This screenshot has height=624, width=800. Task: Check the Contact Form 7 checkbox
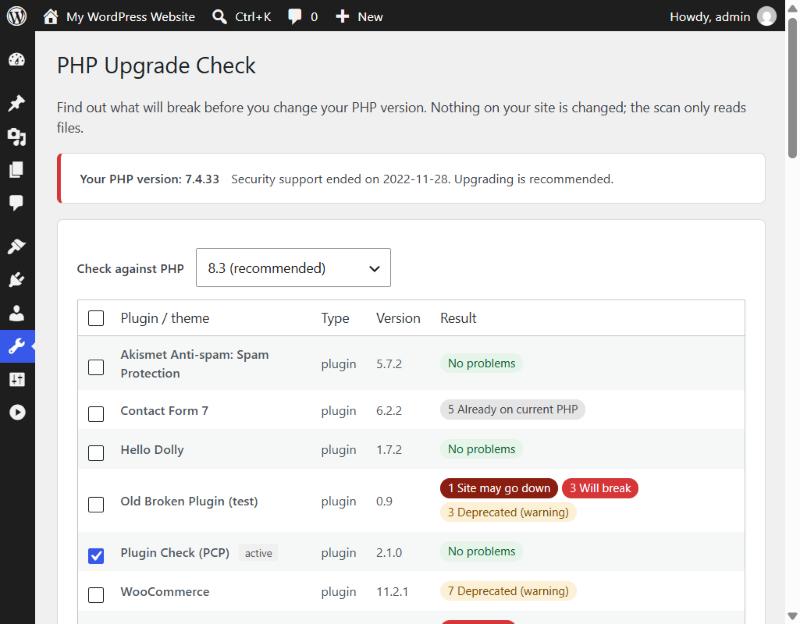tap(96, 414)
